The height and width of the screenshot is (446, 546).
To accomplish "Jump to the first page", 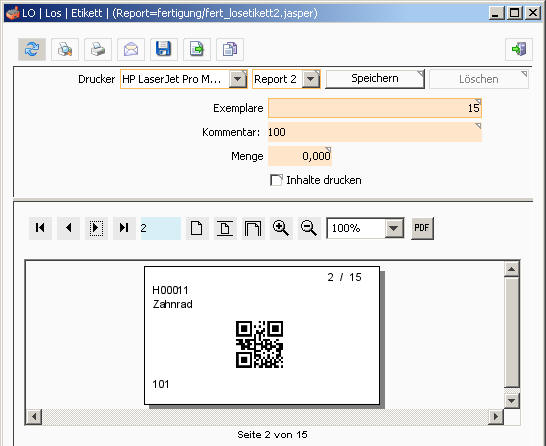I will pyautogui.click(x=40, y=228).
